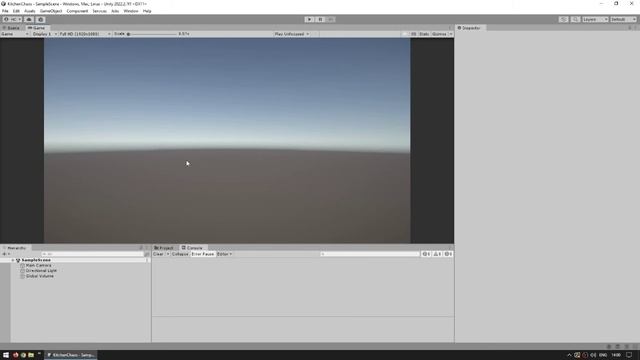The height and width of the screenshot is (360, 640).
Task: Select Global Volume in the Hierarchy
Action: coord(40,276)
